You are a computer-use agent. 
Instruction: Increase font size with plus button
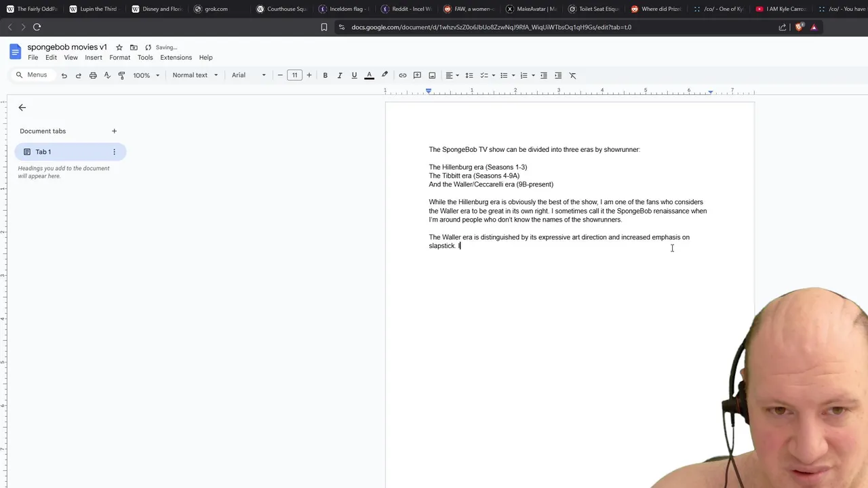click(x=309, y=75)
